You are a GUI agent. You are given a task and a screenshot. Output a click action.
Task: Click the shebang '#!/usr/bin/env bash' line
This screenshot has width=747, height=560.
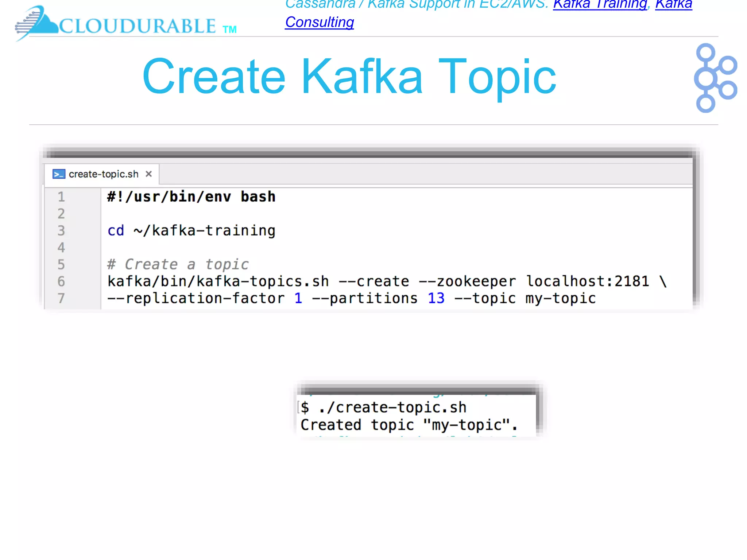tap(191, 197)
